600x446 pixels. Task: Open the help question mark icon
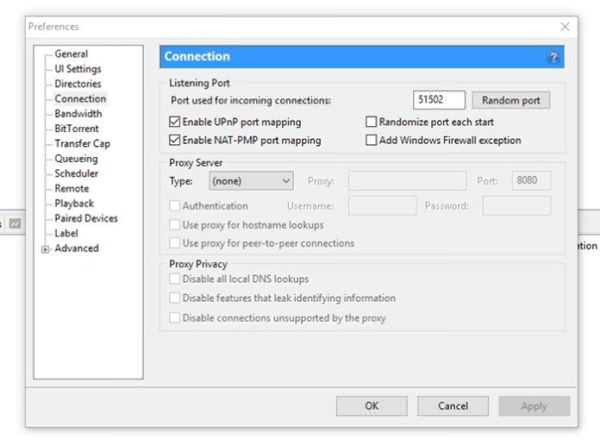(553, 57)
